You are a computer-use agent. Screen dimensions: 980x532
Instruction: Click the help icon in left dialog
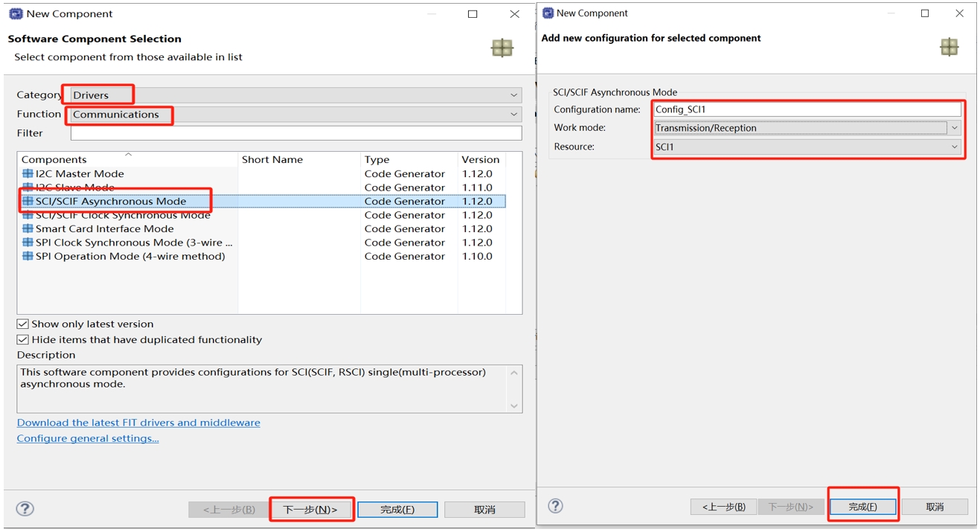click(x=25, y=508)
